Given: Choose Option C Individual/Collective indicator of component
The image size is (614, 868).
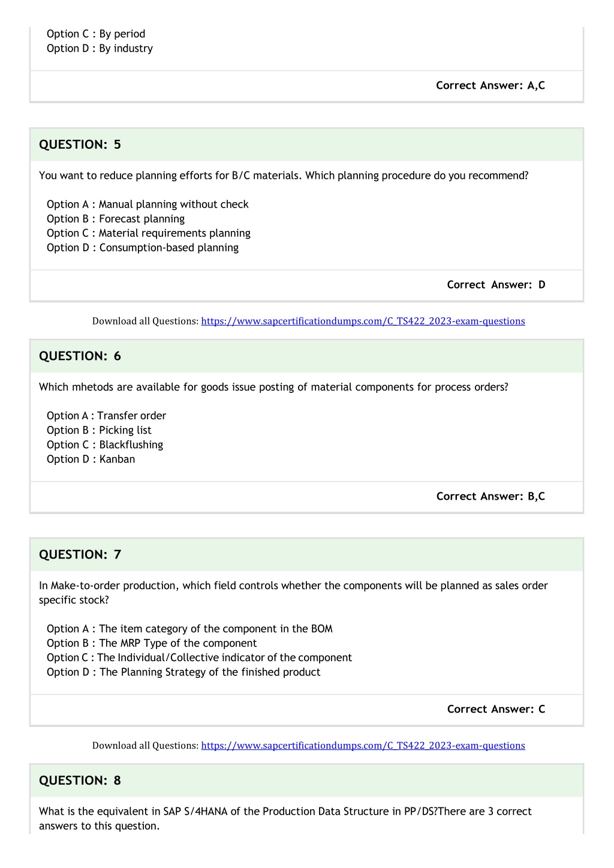Looking at the screenshot, I should click(199, 657).
